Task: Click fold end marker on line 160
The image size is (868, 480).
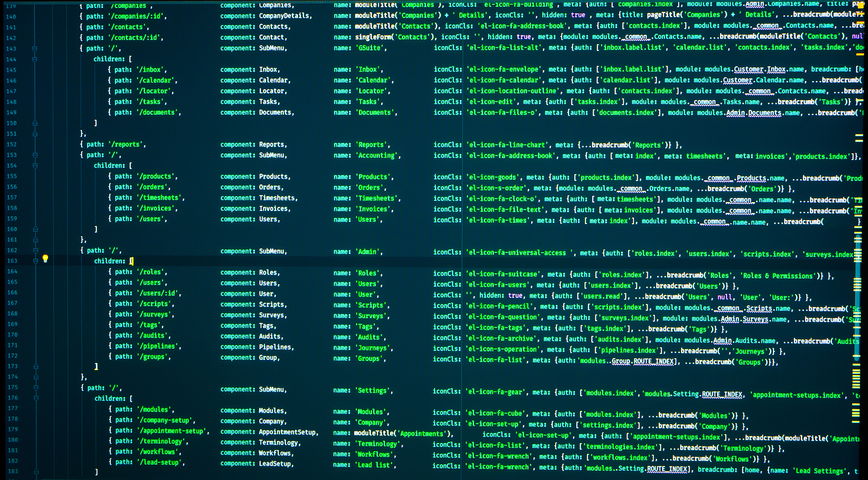Action: pyautogui.click(x=36, y=229)
